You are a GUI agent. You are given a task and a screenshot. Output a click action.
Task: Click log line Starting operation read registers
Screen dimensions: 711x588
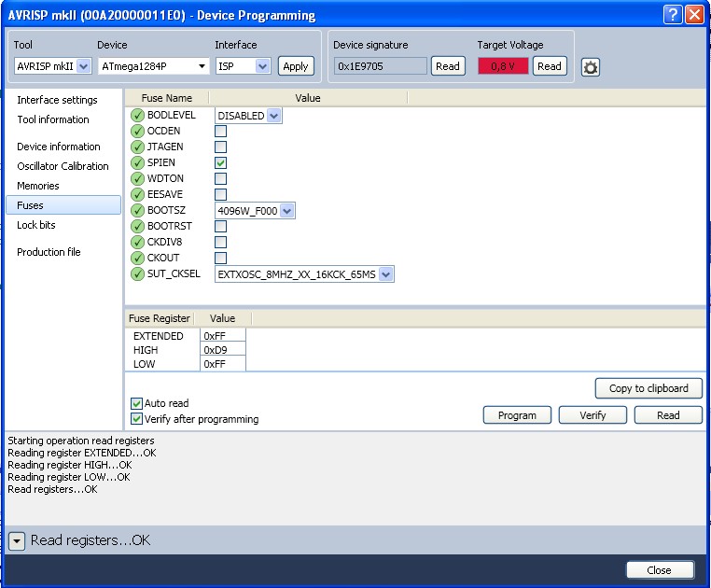(81, 441)
